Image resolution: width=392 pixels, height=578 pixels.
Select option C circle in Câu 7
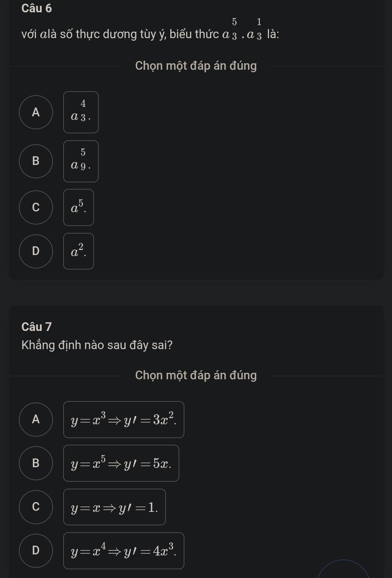[x=36, y=507]
